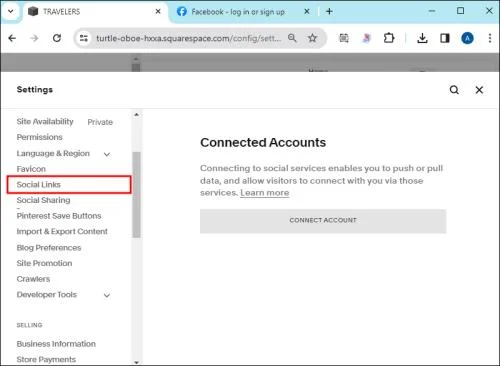Click the browser forward arrow
The width and height of the screenshot is (500, 366).
(34, 38)
